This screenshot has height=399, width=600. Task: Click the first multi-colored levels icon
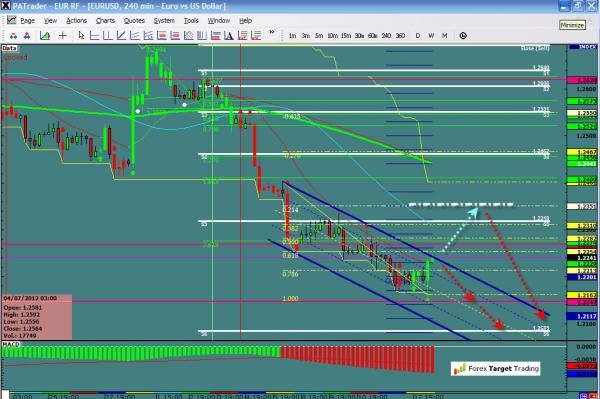243,36
